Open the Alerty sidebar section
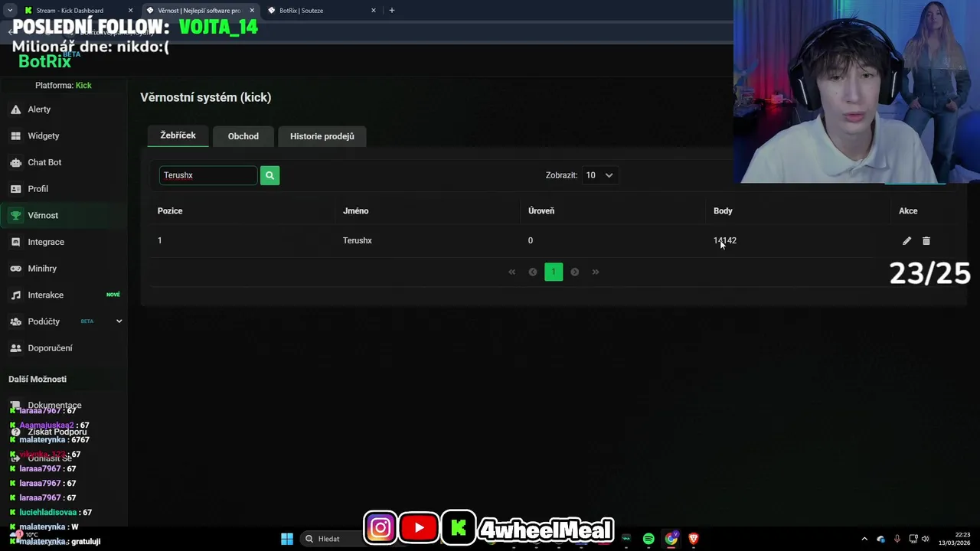This screenshot has width=980, height=551. [x=39, y=109]
